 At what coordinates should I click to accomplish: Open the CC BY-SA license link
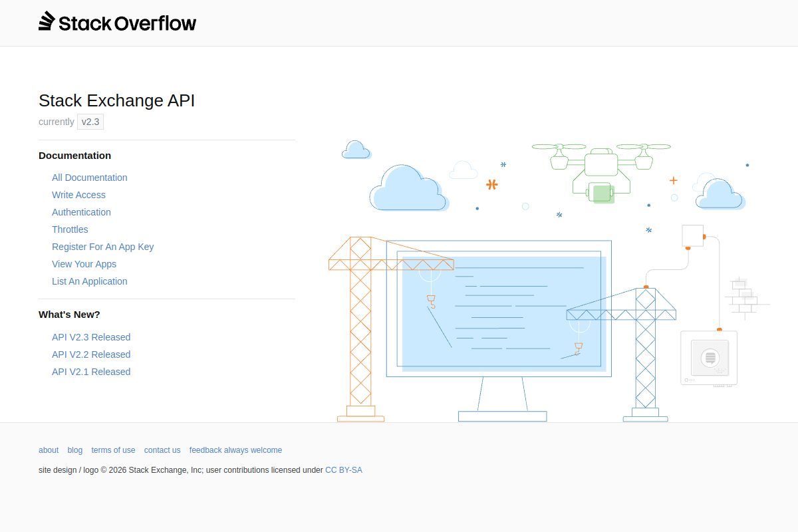click(344, 470)
